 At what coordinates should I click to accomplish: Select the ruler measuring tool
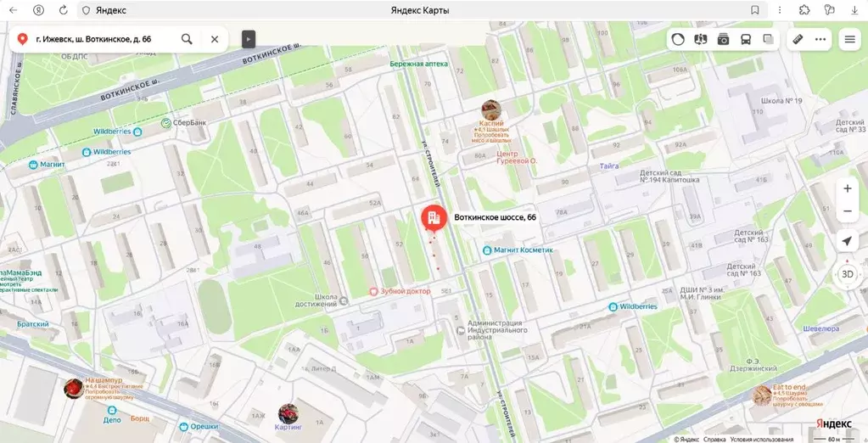click(x=798, y=39)
